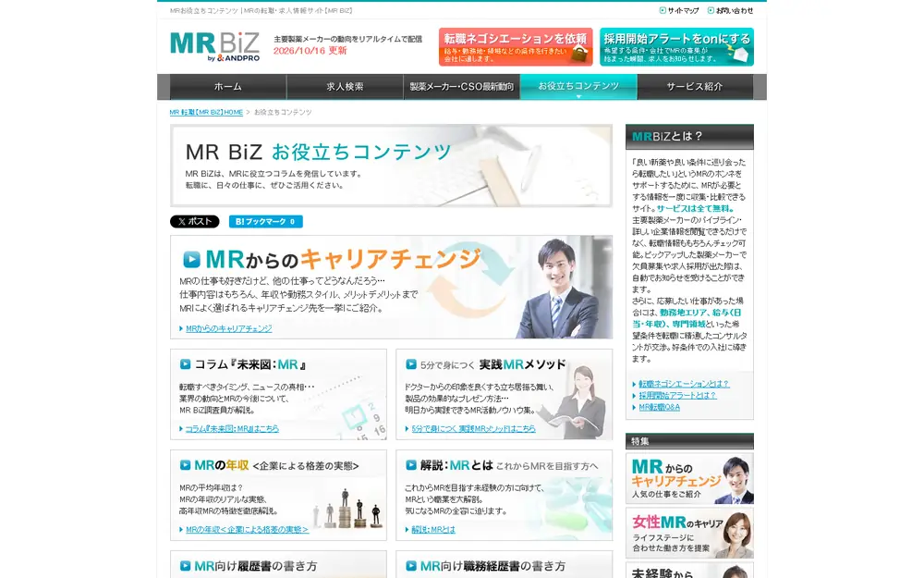Click sidebar MRからのキャリアチェンジ feature banner
The height and width of the screenshot is (578, 924).
[x=689, y=478]
